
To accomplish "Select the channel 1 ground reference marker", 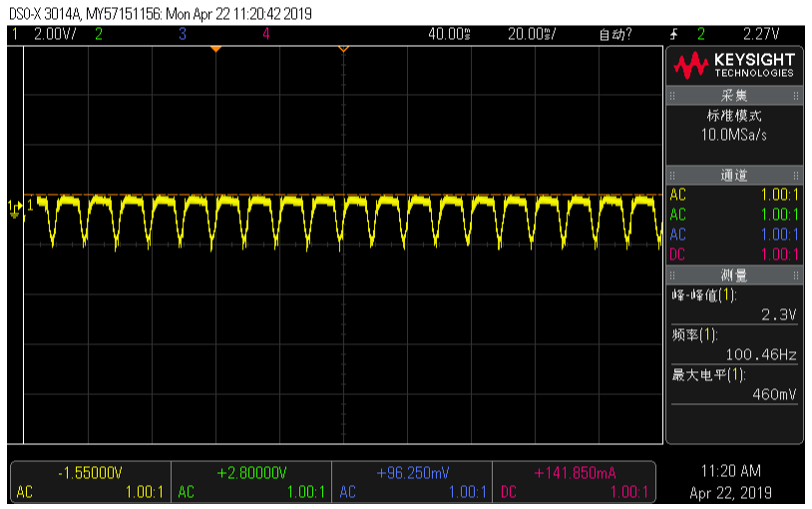I will click(x=14, y=208).
